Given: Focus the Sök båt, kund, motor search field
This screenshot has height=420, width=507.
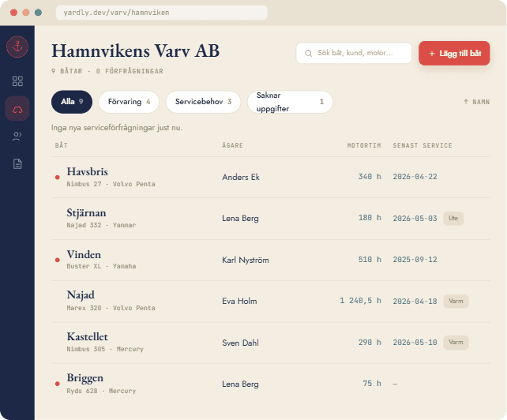Looking at the screenshot, I should pyautogui.click(x=354, y=54).
